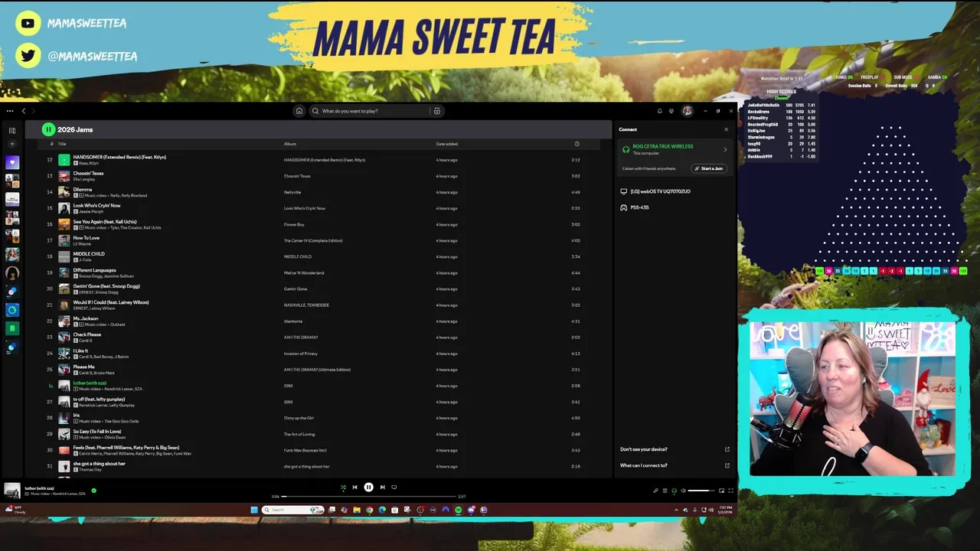
Task: Open the lyrics microphone icon
Action: [x=655, y=491]
